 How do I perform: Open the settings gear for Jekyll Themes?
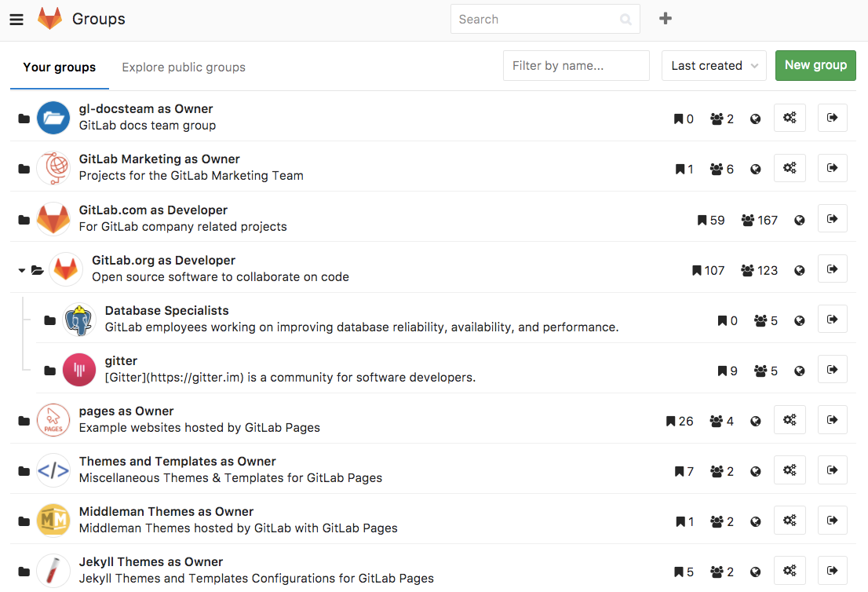coord(790,570)
